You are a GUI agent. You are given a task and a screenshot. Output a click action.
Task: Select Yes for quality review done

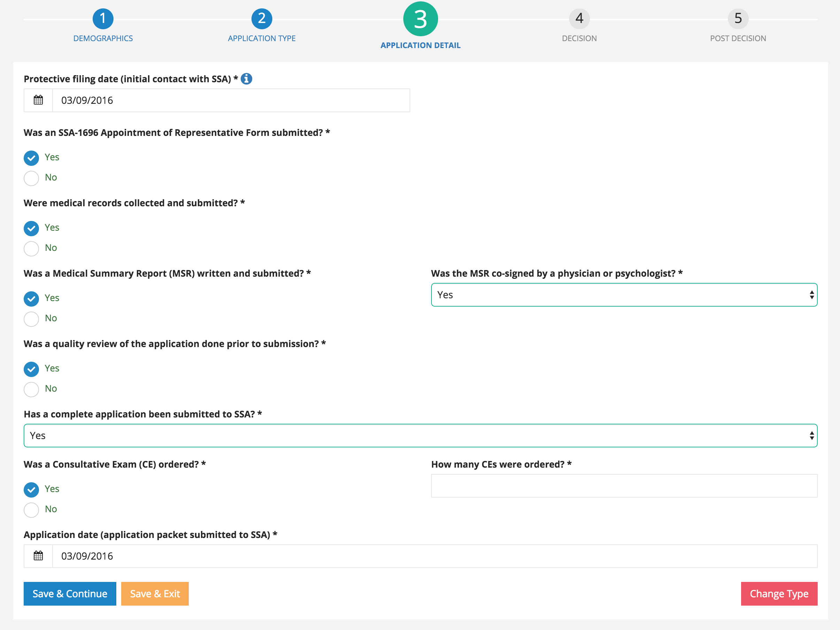click(32, 369)
